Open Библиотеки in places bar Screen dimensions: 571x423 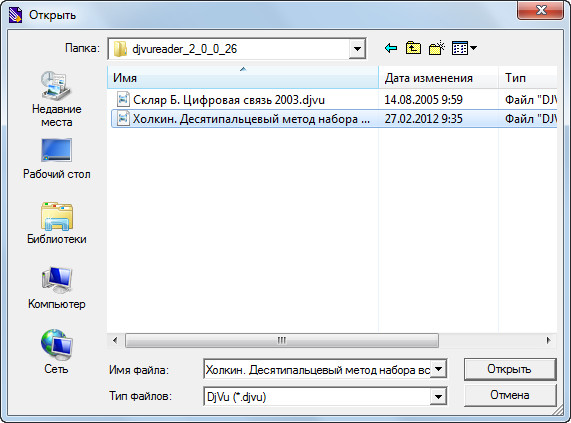click(56, 223)
